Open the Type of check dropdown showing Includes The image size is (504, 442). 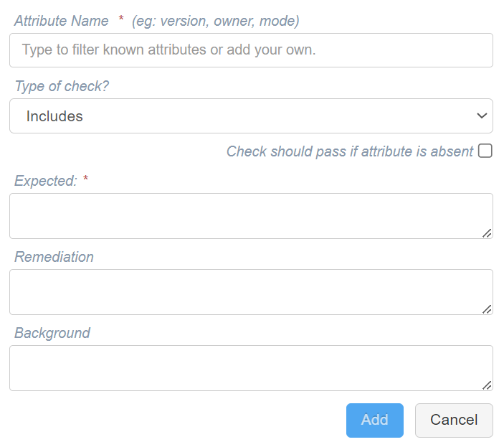point(251,116)
